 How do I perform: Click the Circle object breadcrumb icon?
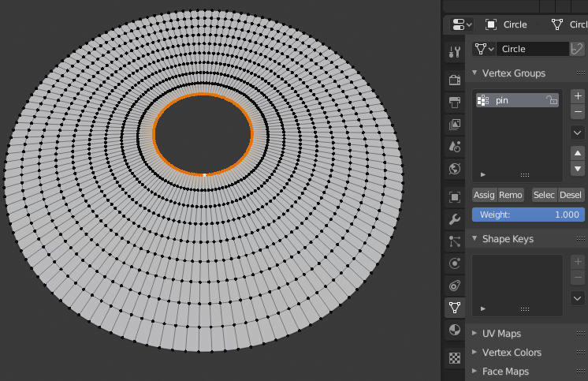coord(491,24)
